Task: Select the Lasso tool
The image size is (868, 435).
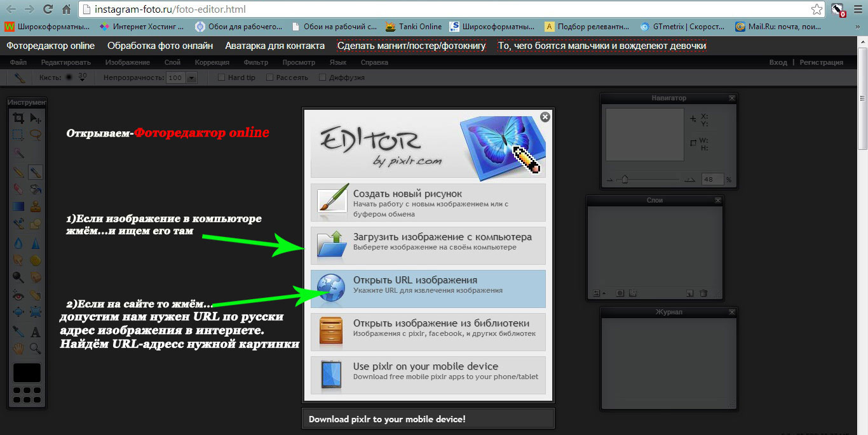Action: click(x=36, y=135)
